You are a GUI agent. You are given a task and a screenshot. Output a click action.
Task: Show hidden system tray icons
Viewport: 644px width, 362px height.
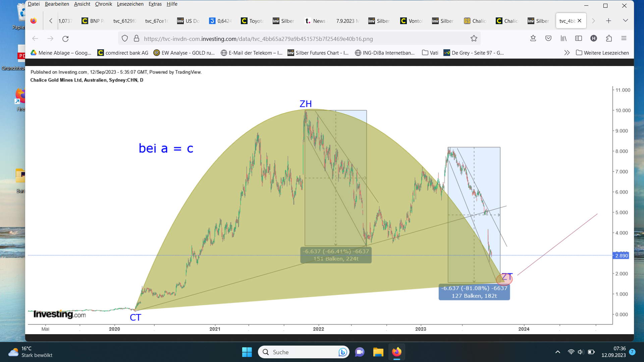click(557, 352)
